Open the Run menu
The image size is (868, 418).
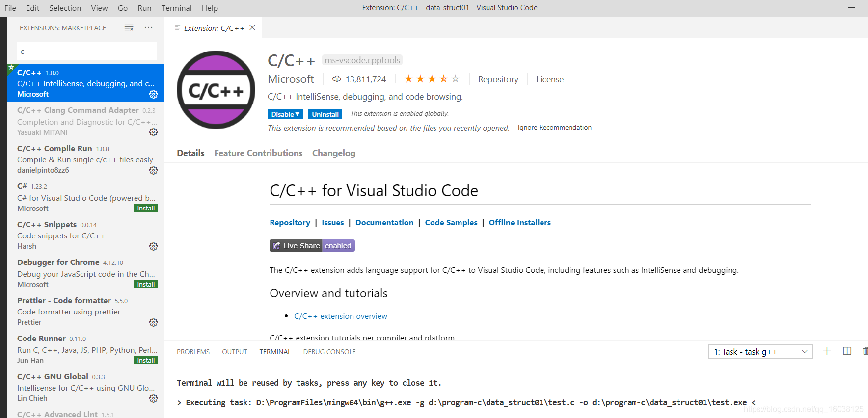click(144, 8)
